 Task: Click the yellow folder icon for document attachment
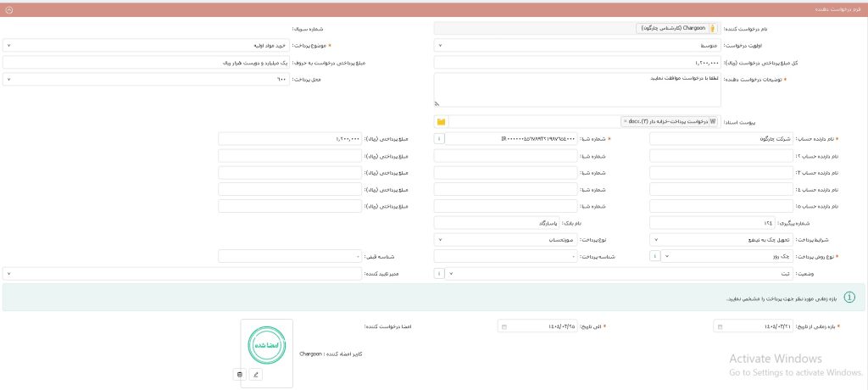(441, 121)
